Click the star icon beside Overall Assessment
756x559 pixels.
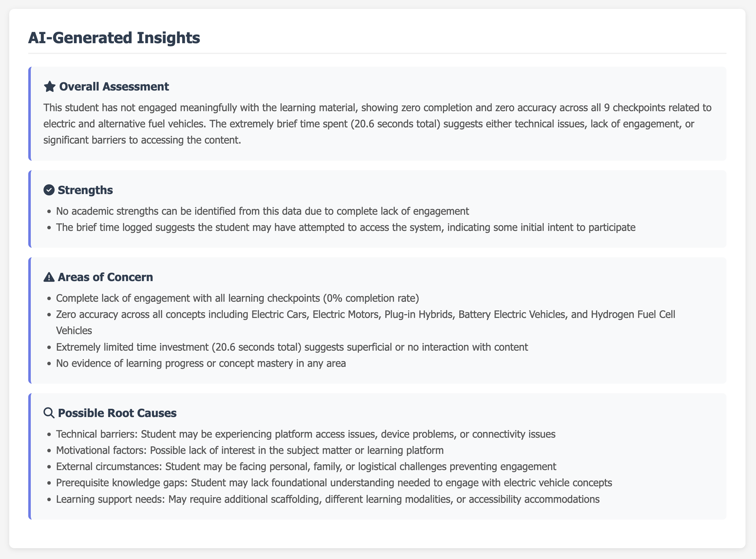coord(50,87)
